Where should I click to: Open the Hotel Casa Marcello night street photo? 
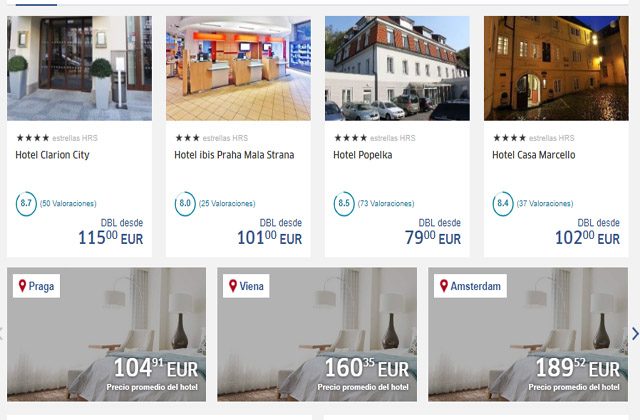pyautogui.click(x=556, y=68)
